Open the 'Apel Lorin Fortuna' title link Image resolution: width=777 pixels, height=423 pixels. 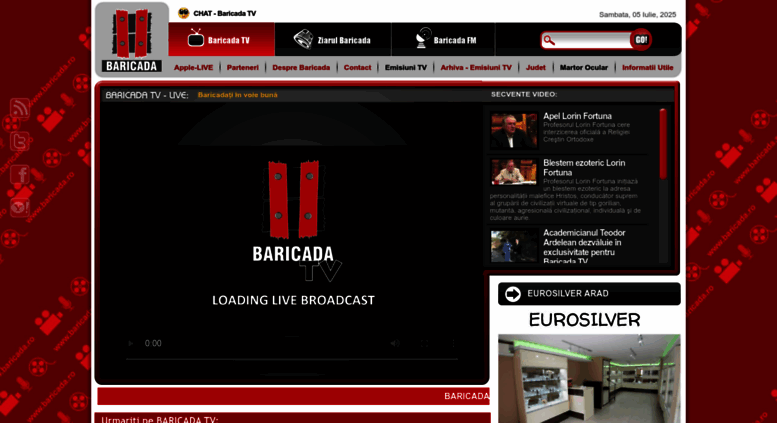(577, 116)
